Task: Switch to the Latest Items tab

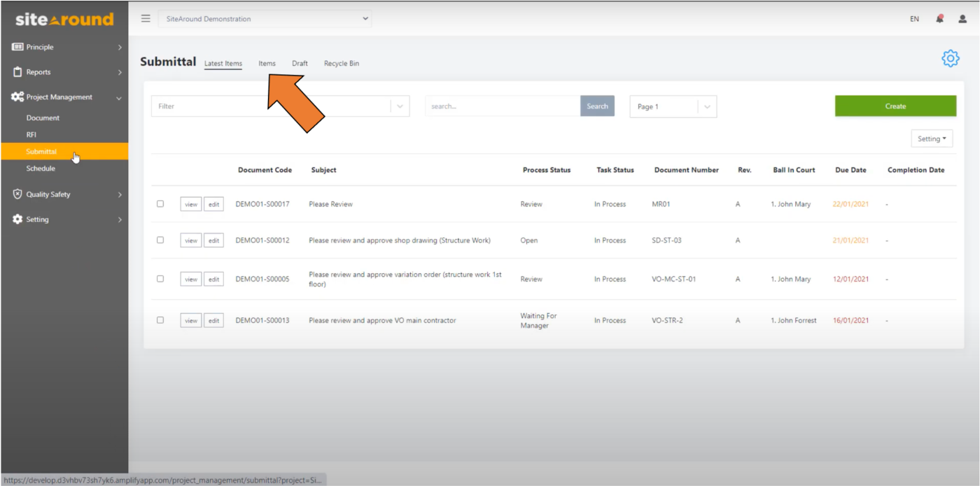Action: pos(223,64)
